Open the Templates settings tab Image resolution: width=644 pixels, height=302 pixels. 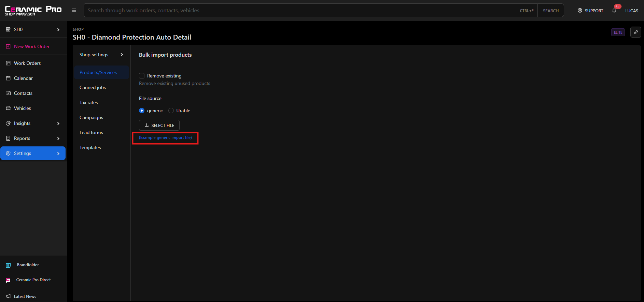point(101,147)
